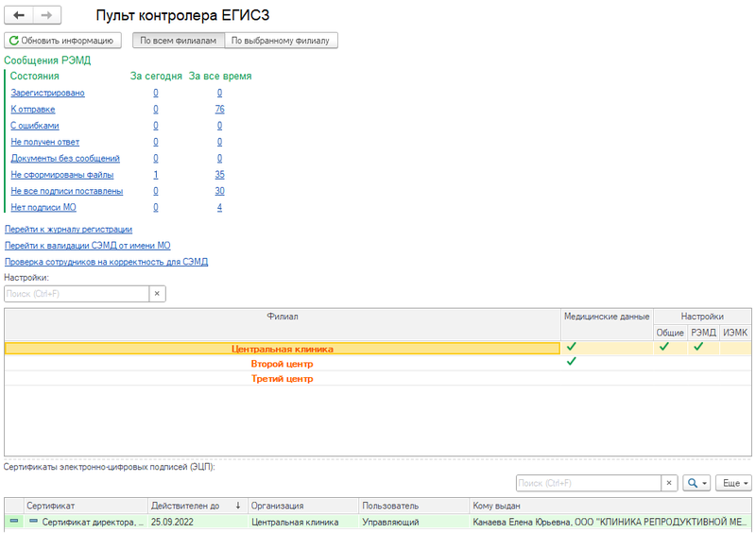Image resolution: width=756 pixels, height=533 pixels.
Task: Open Перейти к журналу регистрации
Action: click(68, 229)
